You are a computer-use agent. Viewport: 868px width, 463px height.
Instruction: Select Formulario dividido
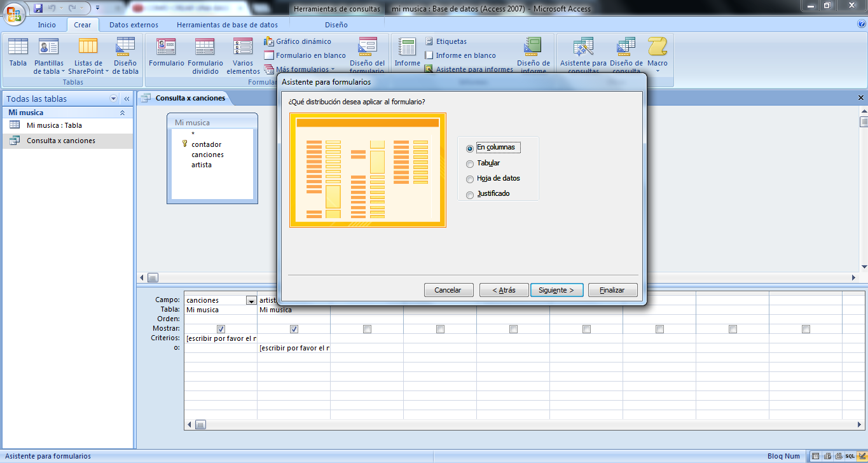click(x=205, y=56)
